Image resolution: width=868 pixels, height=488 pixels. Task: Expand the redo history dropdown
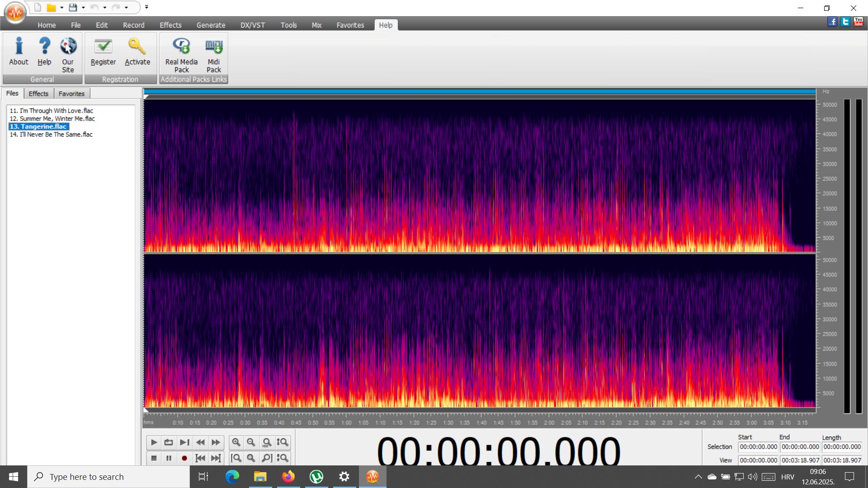tap(126, 8)
